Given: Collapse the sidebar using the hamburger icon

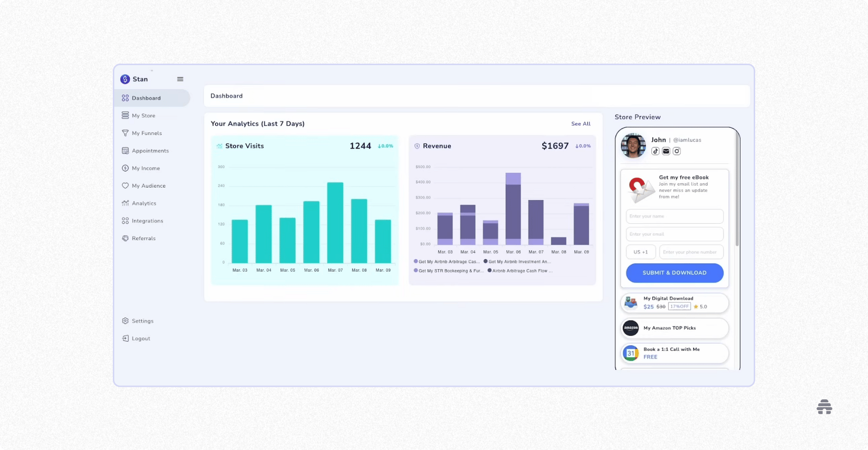Looking at the screenshot, I should pyautogui.click(x=180, y=79).
